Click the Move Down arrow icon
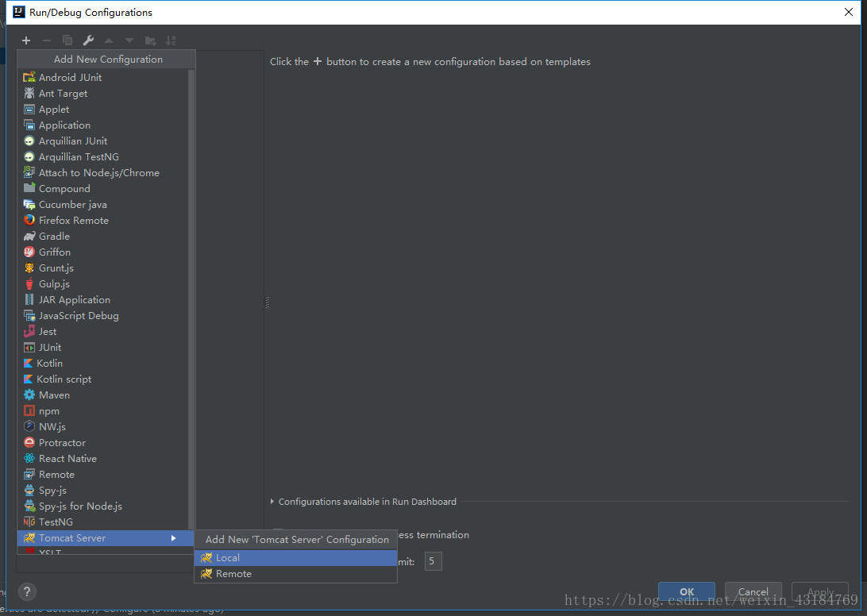The width and height of the screenshot is (867, 616). pos(129,40)
